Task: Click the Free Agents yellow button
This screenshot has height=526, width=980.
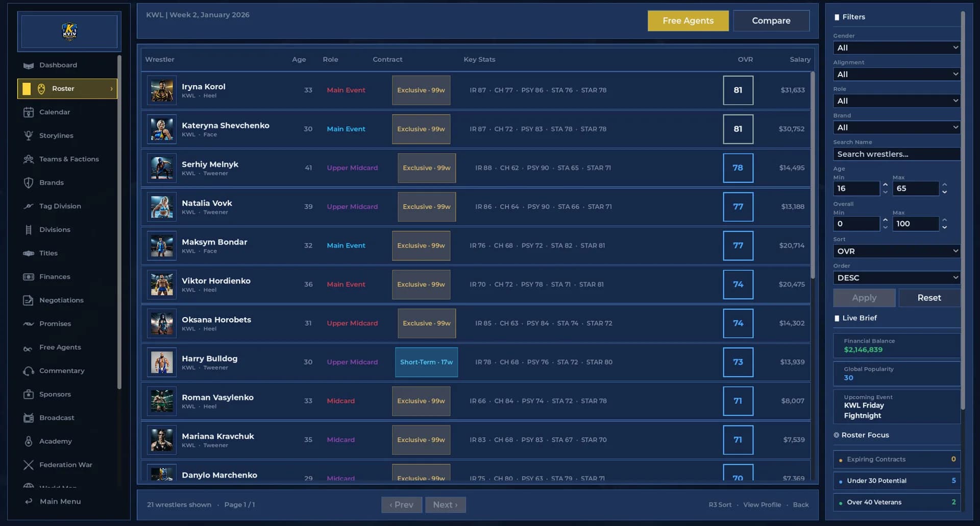Action: pyautogui.click(x=688, y=21)
